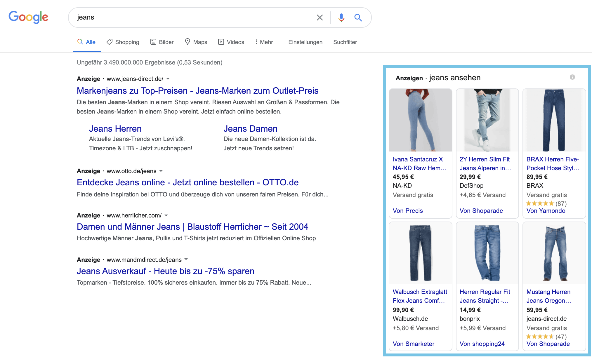Click the 2Y Herren Slim Fit product image
592x364 pixels.
487,120
